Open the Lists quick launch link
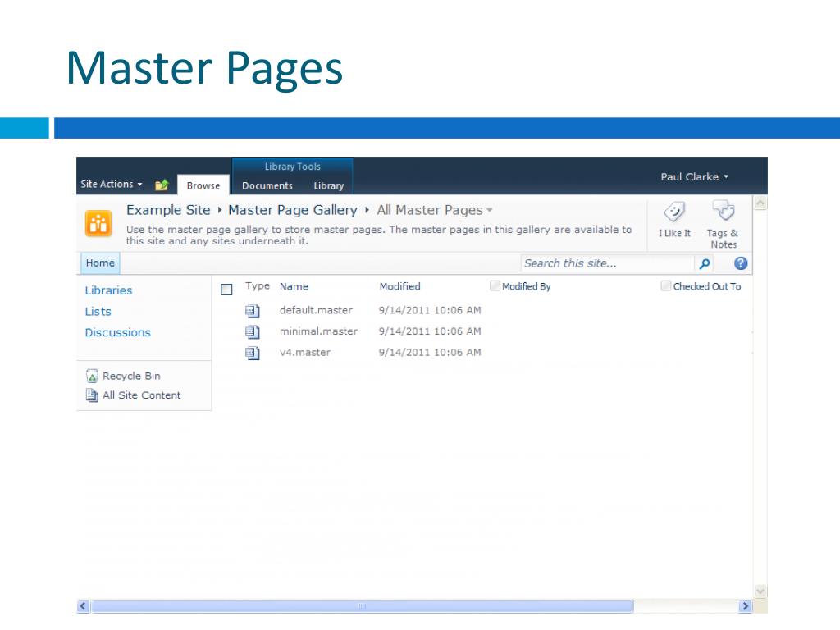Screen dimensions: 840x630 pos(98,311)
